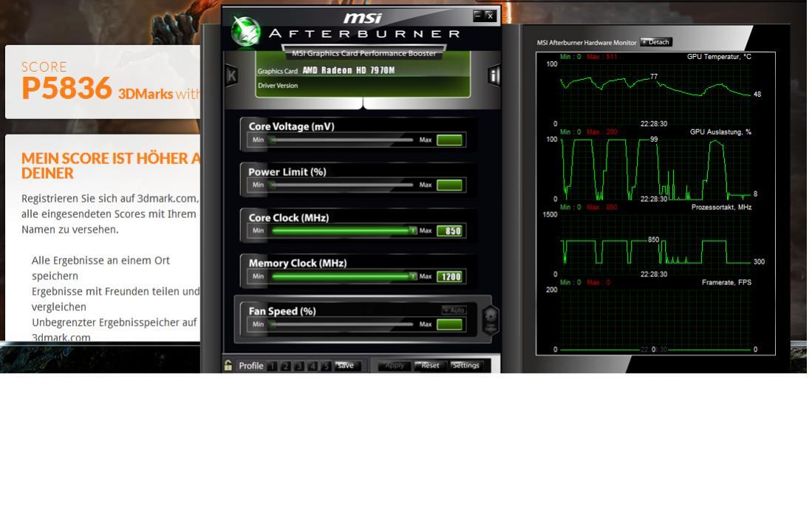
Task: Select profile slot 1
Action: 273,366
